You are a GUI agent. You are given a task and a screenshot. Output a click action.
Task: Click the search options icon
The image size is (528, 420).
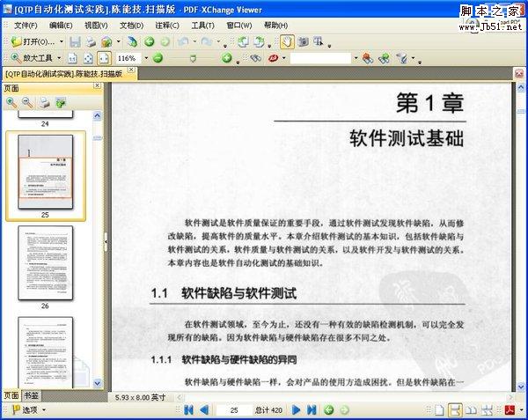(x=401, y=58)
